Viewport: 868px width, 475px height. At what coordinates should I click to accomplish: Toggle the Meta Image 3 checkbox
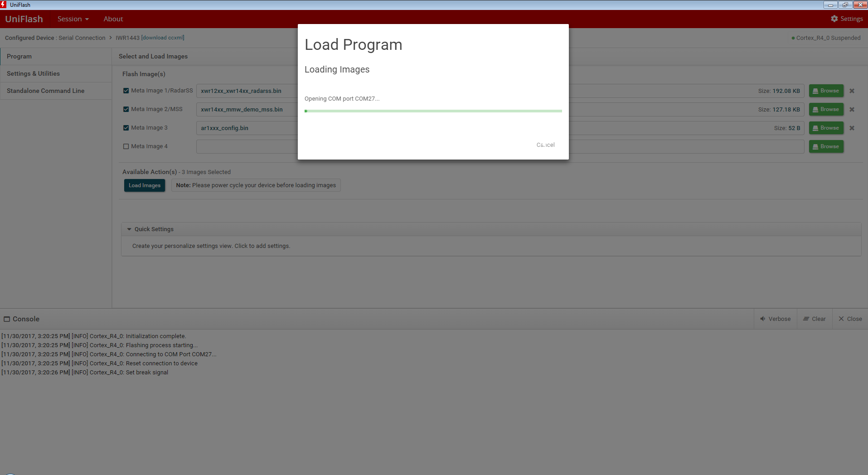coord(126,128)
